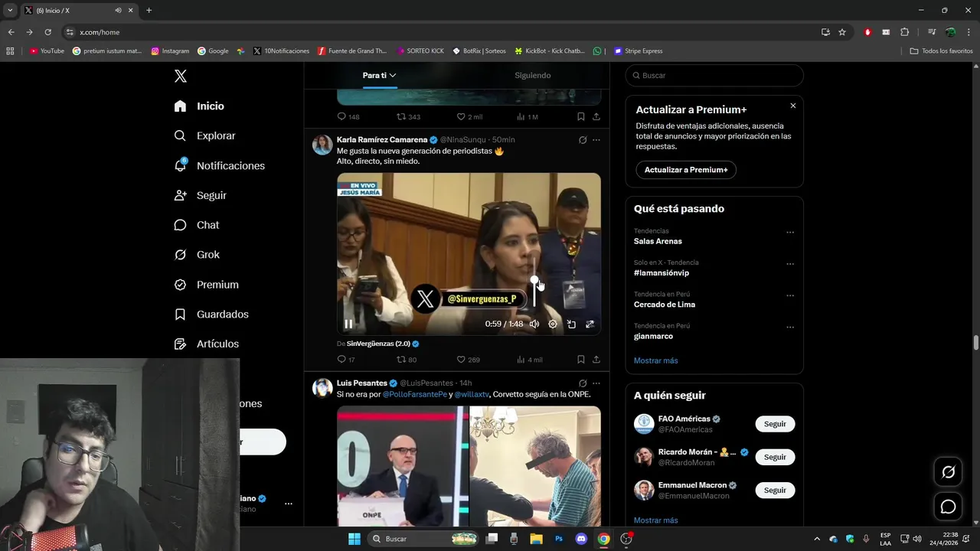Screen dimensions: 980x551
Task: Open options for gianmarco trend
Action: tap(790, 328)
